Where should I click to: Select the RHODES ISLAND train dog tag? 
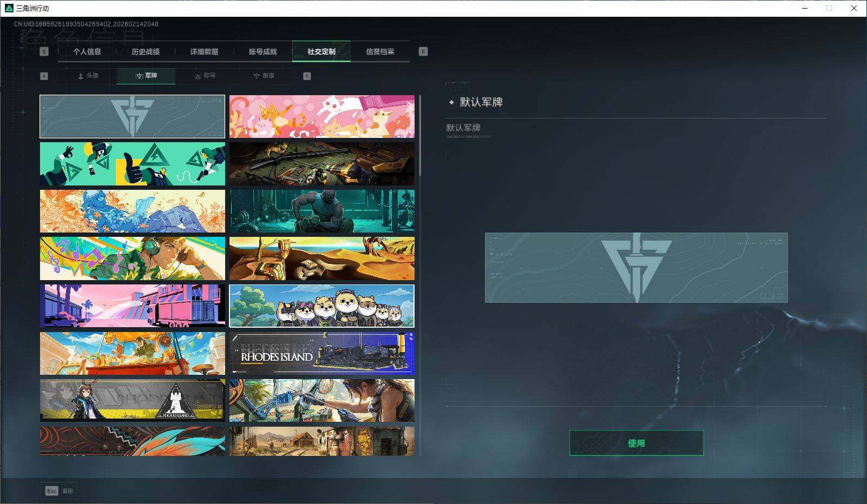[322, 353]
